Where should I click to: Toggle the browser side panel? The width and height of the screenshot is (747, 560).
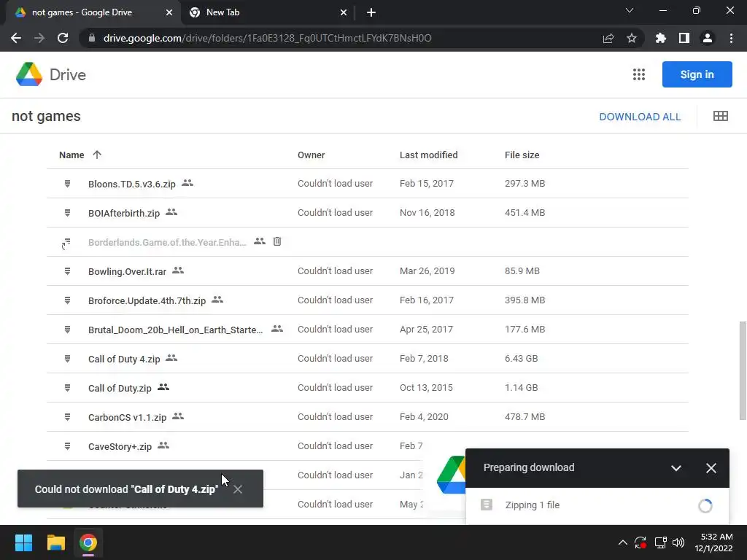tap(684, 38)
